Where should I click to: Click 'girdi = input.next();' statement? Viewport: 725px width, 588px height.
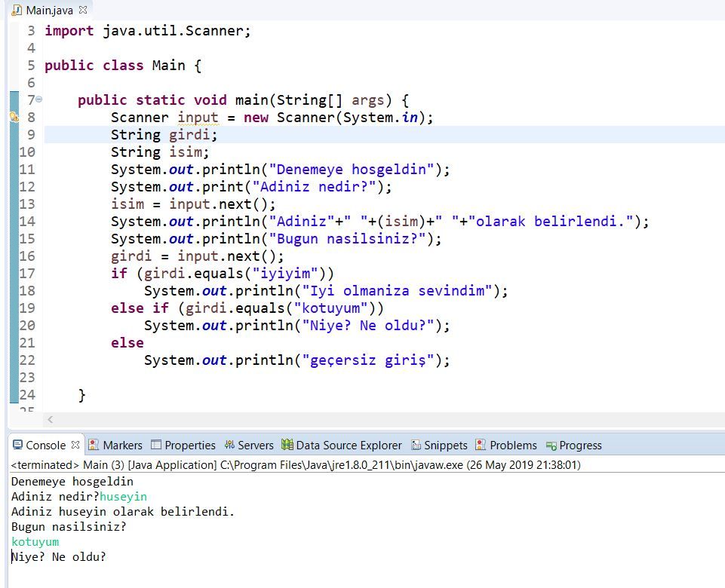[x=197, y=256]
